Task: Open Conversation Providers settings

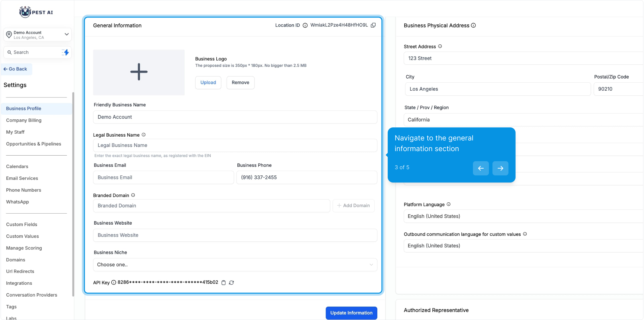Action: point(32,295)
